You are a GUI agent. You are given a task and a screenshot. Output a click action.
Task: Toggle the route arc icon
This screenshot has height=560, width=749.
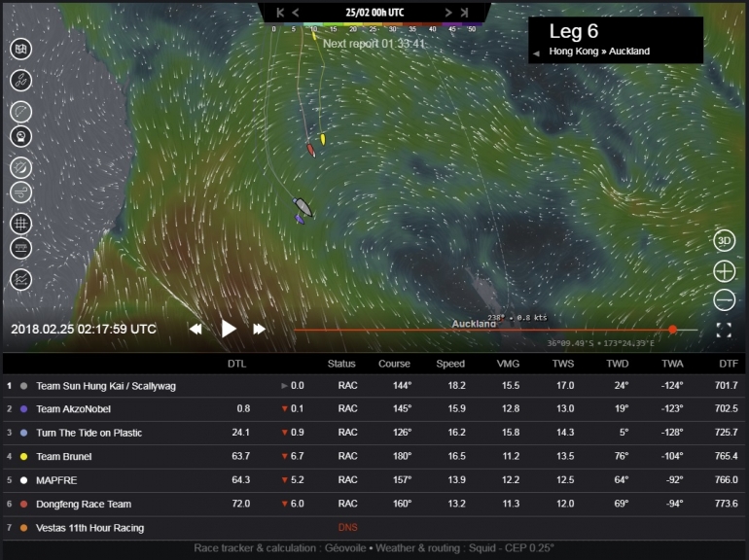click(21, 112)
